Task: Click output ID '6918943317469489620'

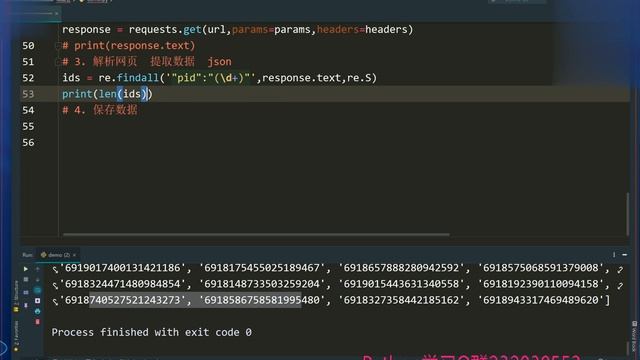Action: 540,300
